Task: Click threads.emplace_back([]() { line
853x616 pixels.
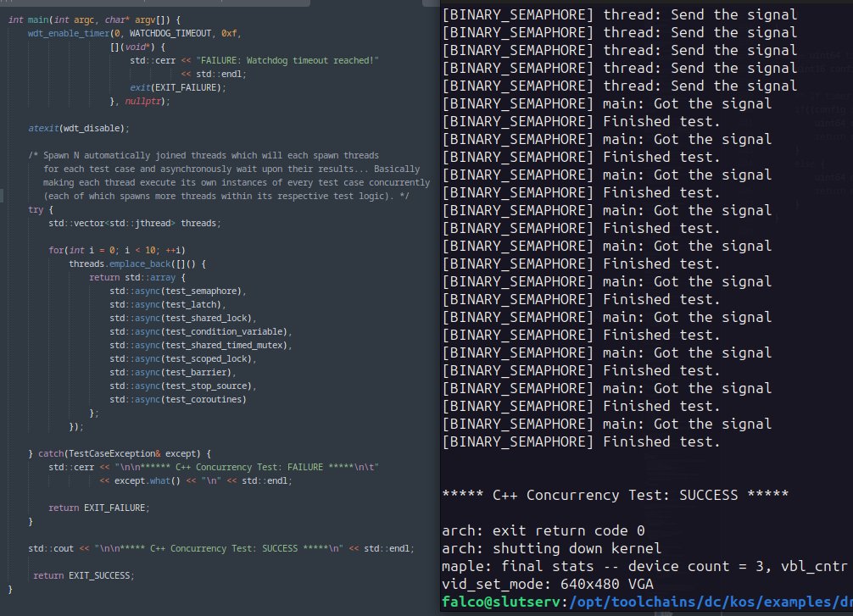Action: point(137,264)
